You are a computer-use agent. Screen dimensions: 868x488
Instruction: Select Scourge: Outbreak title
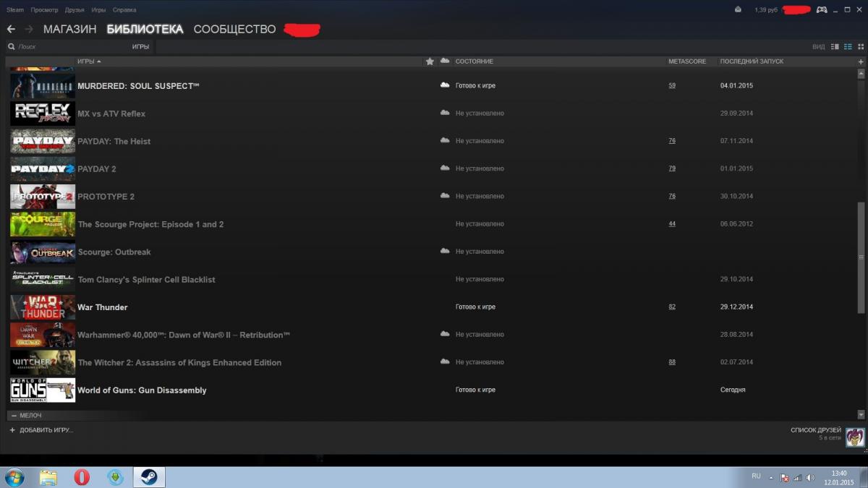click(114, 252)
